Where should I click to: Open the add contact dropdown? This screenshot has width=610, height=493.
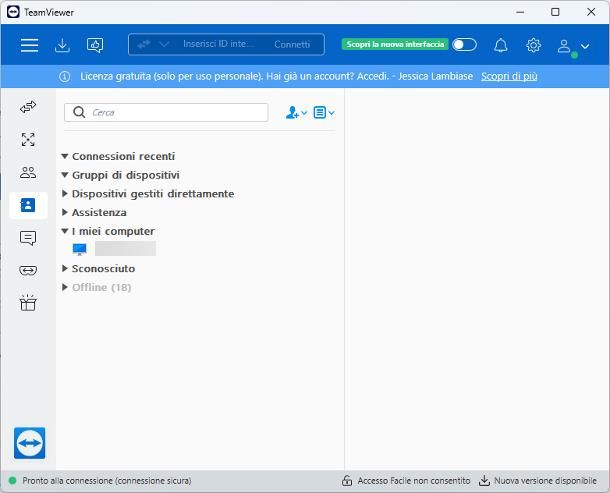click(296, 113)
